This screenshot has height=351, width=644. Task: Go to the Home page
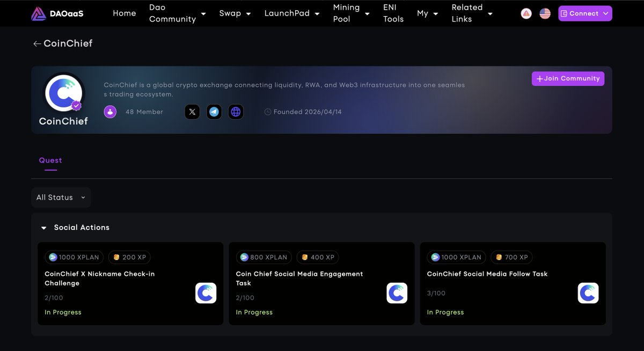click(x=125, y=13)
